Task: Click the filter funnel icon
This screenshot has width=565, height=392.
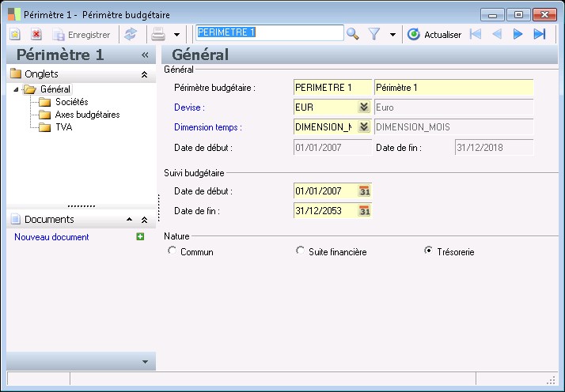Action: [374, 34]
